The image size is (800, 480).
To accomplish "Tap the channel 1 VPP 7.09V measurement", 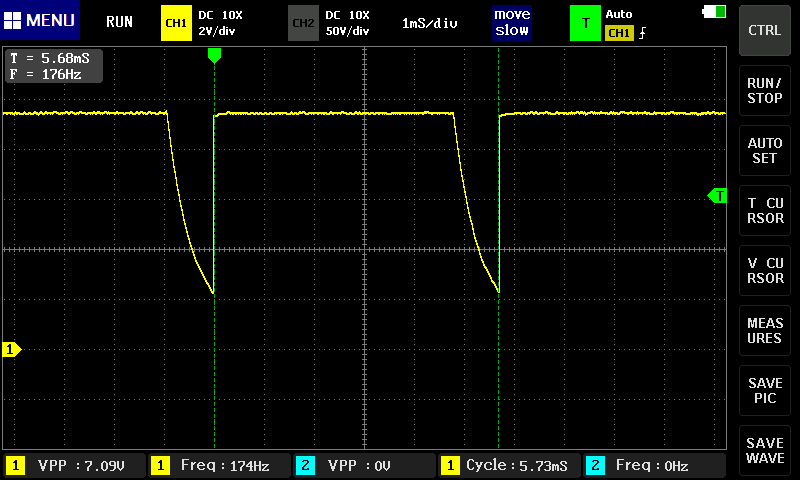I will [x=74, y=465].
